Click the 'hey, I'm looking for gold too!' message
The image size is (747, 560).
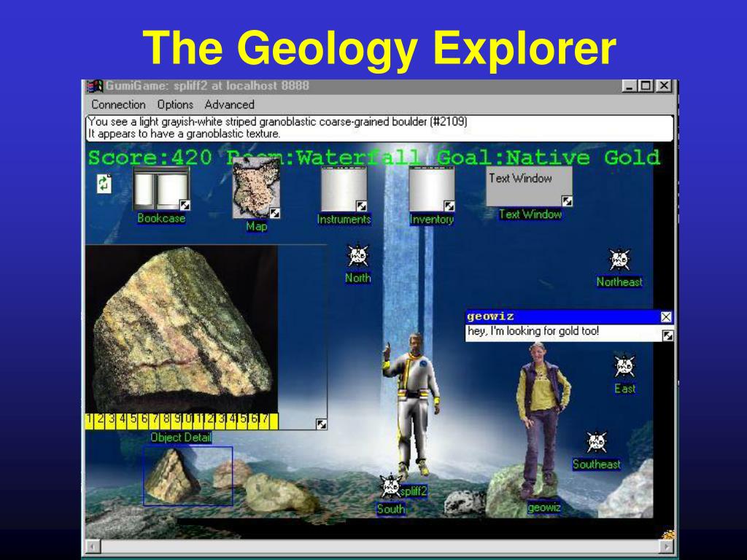click(533, 331)
